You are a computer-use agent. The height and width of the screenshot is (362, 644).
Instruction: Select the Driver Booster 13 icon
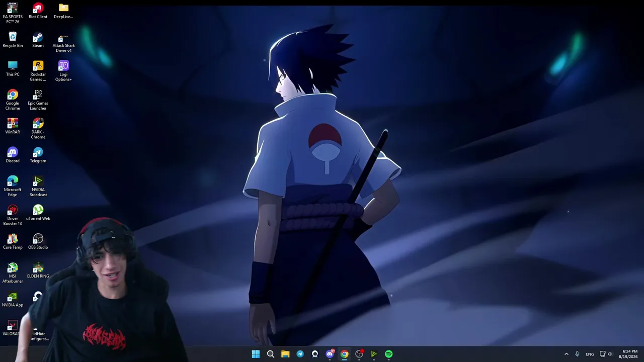coord(13,215)
